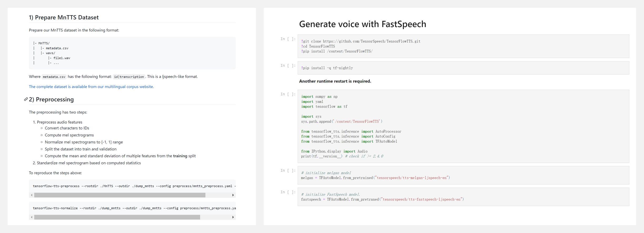Click '!pip install /content/TensorFlowTTS/' line

pos(337,51)
